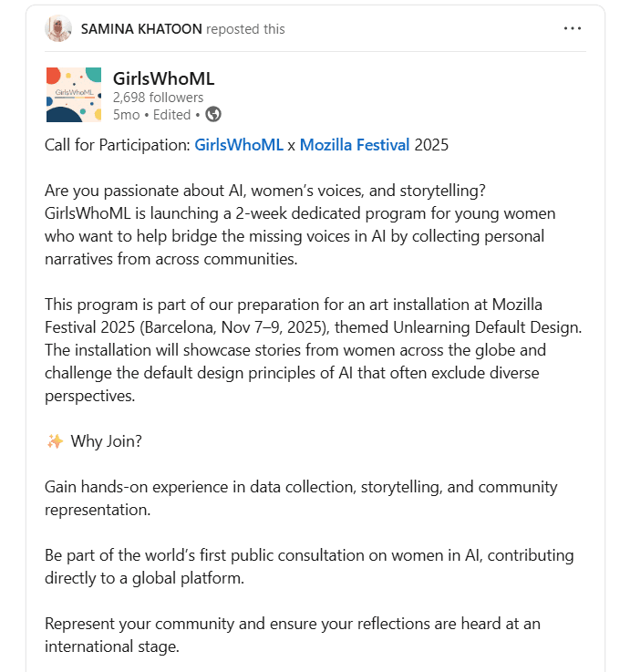The height and width of the screenshot is (672, 620).
Task: Click the 'Are you passionate about AI' paragraph
Action: pos(301,224)
